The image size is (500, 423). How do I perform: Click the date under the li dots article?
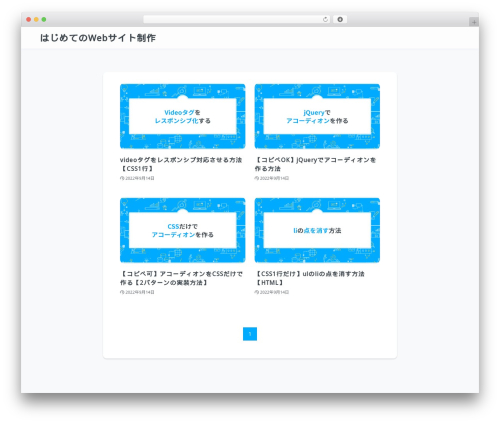point(272,292)
